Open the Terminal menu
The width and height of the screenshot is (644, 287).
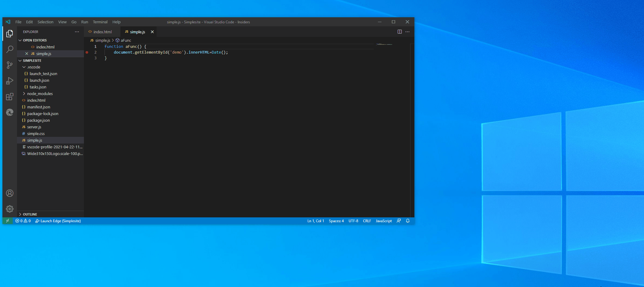100,22
